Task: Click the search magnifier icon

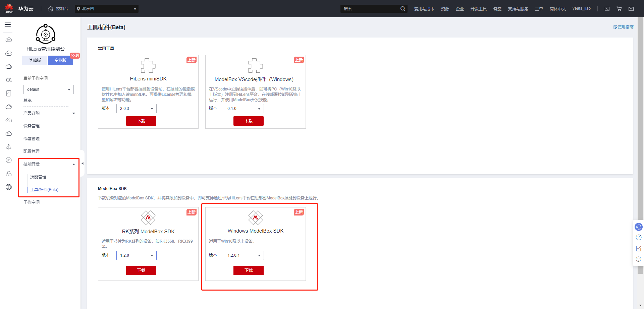Action: (x=402, y=9)
